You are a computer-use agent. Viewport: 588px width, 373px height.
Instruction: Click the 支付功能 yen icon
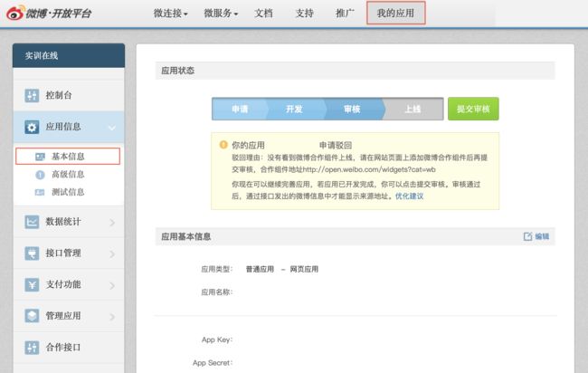[32, 285]
